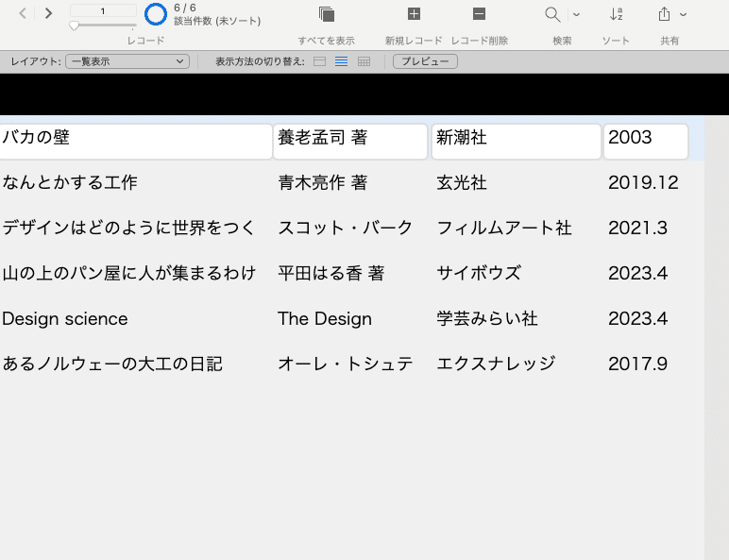Click the author 青木亮作 著
The width and height of the screenshot is (729, 560).
click(323, 182)
